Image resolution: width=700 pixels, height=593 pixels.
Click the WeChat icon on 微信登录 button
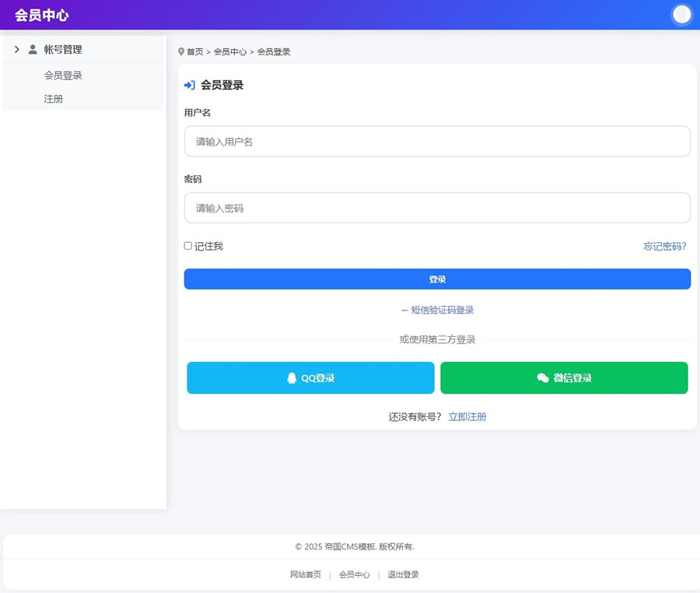[543, 378]
